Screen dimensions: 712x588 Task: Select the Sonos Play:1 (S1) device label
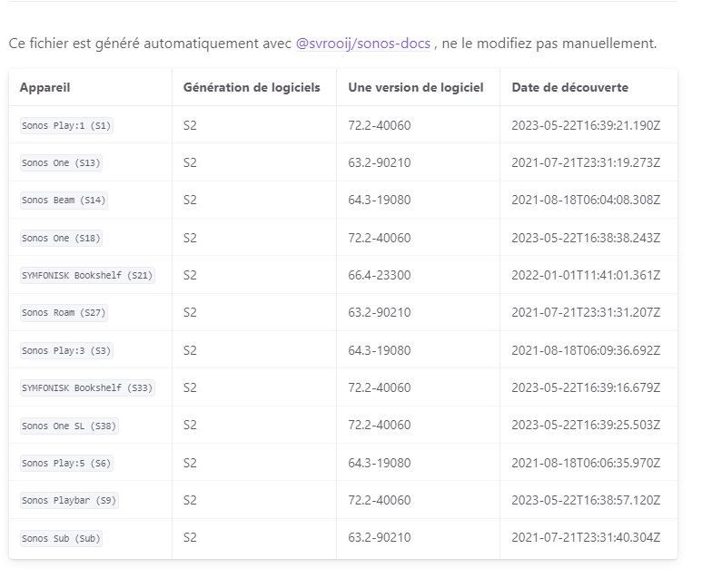[66, 125]
